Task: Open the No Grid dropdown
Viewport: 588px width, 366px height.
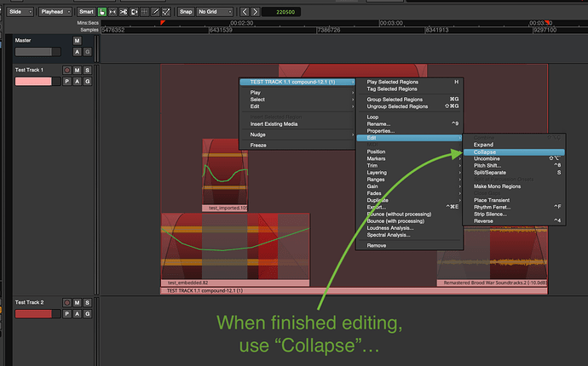Action: point(214,12)
